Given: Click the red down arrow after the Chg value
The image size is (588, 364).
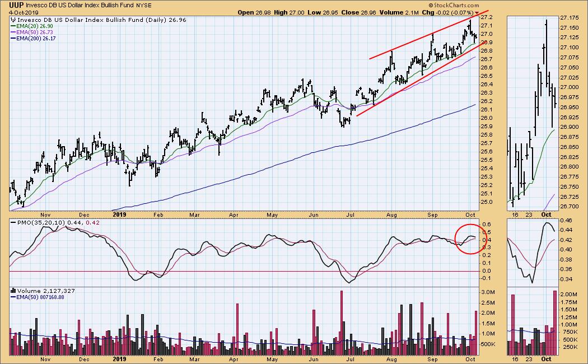Looking at the screenshot, I should coord(477,13).
